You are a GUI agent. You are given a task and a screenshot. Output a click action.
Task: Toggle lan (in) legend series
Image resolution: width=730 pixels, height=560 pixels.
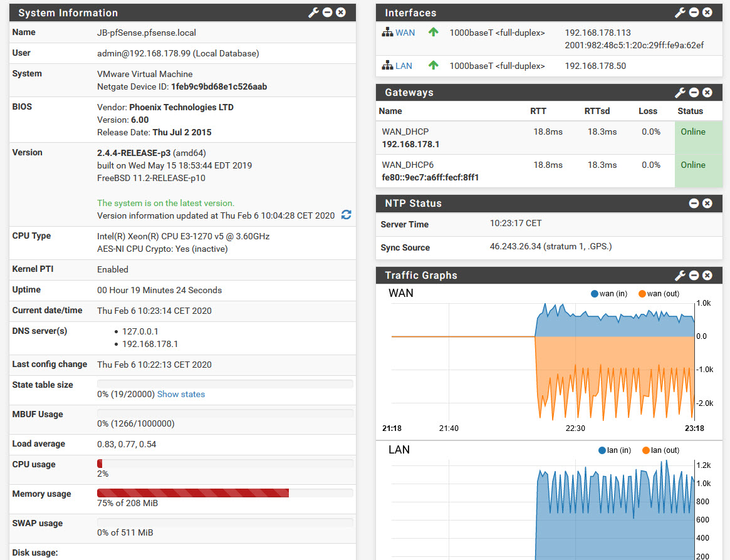[615, 450]
